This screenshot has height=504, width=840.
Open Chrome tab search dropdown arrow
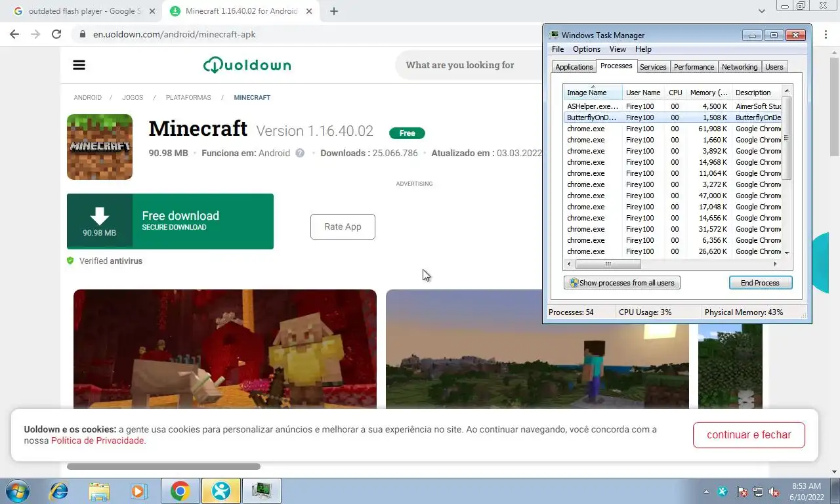pyautogui.click(x=761, y=11)
